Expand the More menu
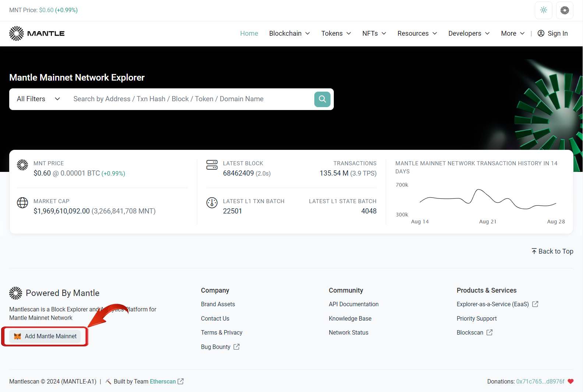Viewport: 583px width, 392px height. [x=513, y=33]
